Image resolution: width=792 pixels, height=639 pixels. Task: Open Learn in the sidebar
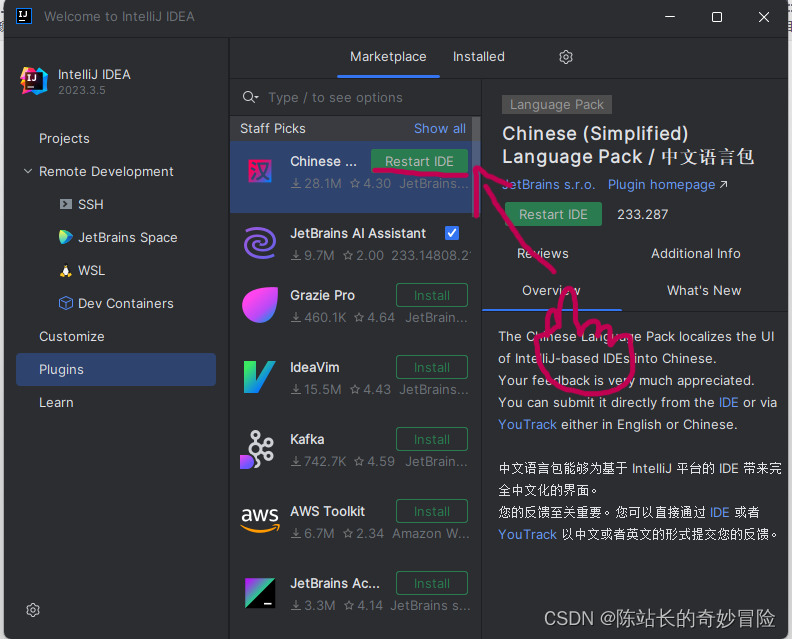56,403
